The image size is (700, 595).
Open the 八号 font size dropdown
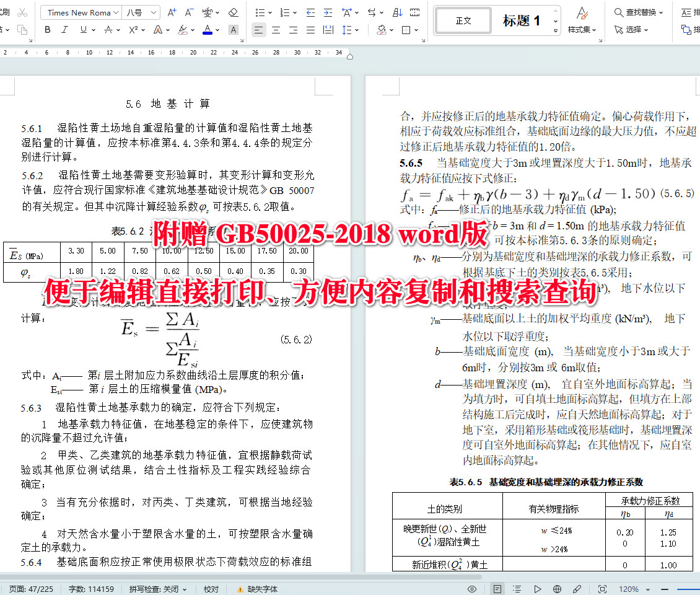pos(138,12)
